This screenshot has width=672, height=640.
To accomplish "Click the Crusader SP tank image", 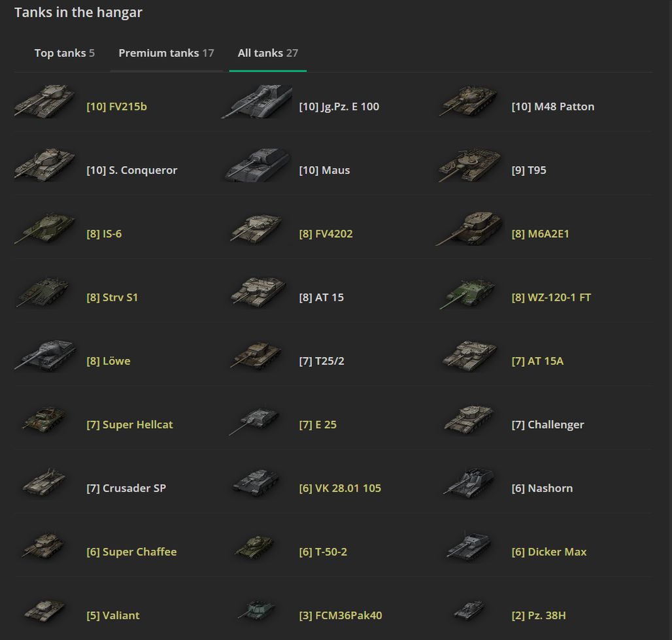I will (44, 482).
